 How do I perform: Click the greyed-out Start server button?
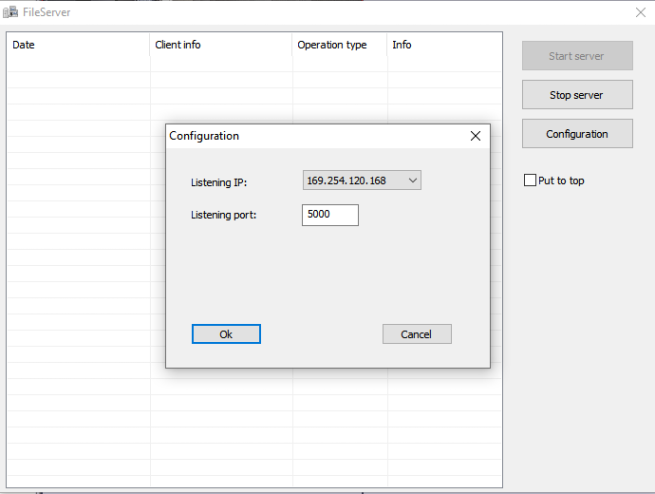577,56
